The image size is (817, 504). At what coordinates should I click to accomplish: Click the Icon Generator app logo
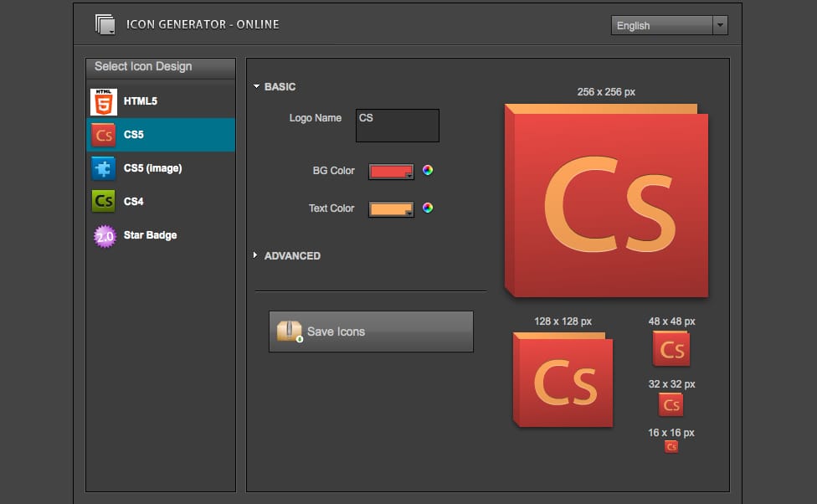105,24
